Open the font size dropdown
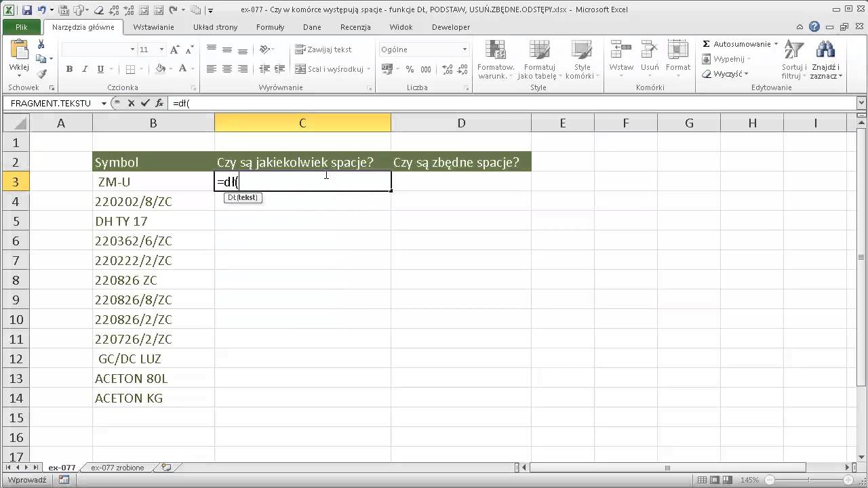 click(x=161, y=49)
